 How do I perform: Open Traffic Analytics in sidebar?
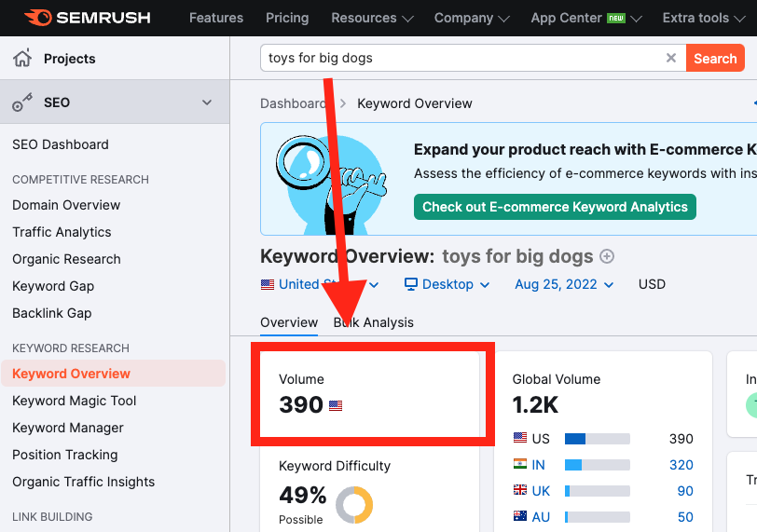(x=62, y=232)
